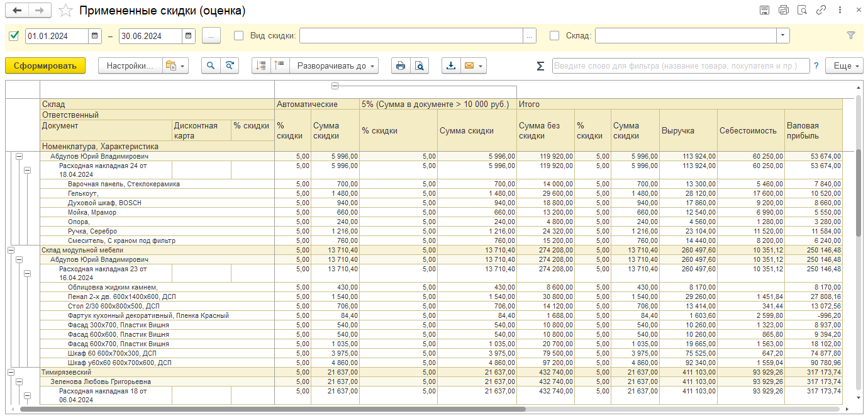This screenshot has height=418, width=868.
Task: Open calendar for start date 01.01.2024
Action: pos(95,36)
